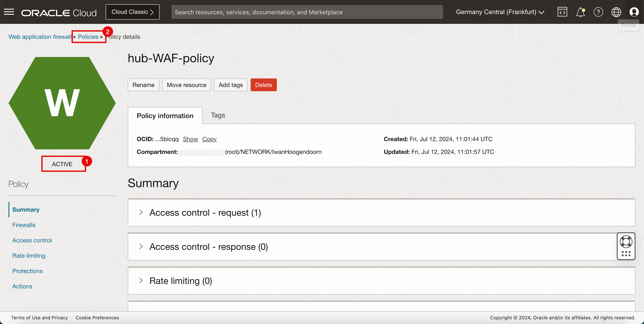Go to Policies breadcrumb link
Viewport: 644px width, 324px height.
88,37
